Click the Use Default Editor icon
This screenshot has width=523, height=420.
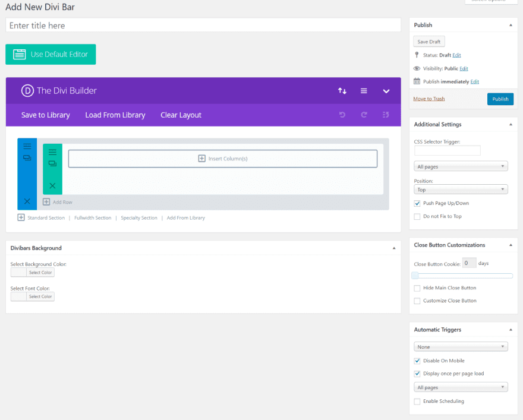[x=20, y=54]
